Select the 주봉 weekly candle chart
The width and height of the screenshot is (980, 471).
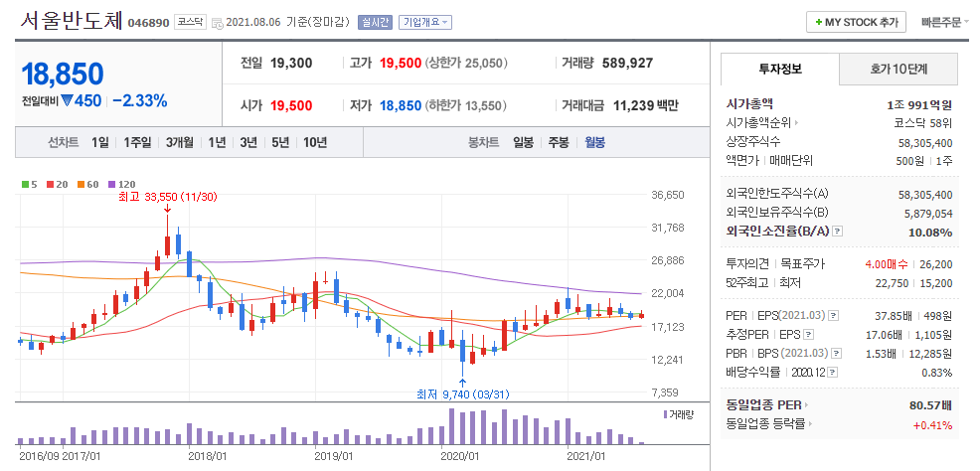pyautogui.click(x=559, y=142)
